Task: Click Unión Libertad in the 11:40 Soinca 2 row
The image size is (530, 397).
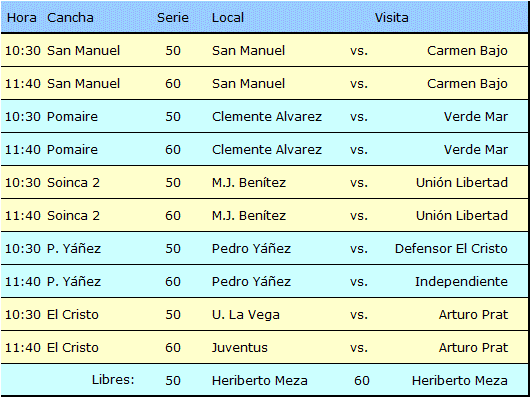Action: pyautogui.click(x=462, y=216)
